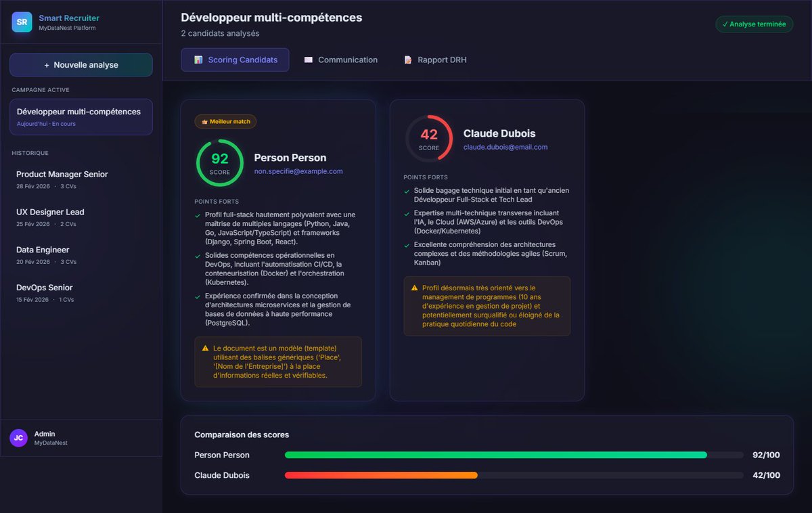
Task: Click the chart icon on Scoring Candidats tab
Action: coord(198,60)
